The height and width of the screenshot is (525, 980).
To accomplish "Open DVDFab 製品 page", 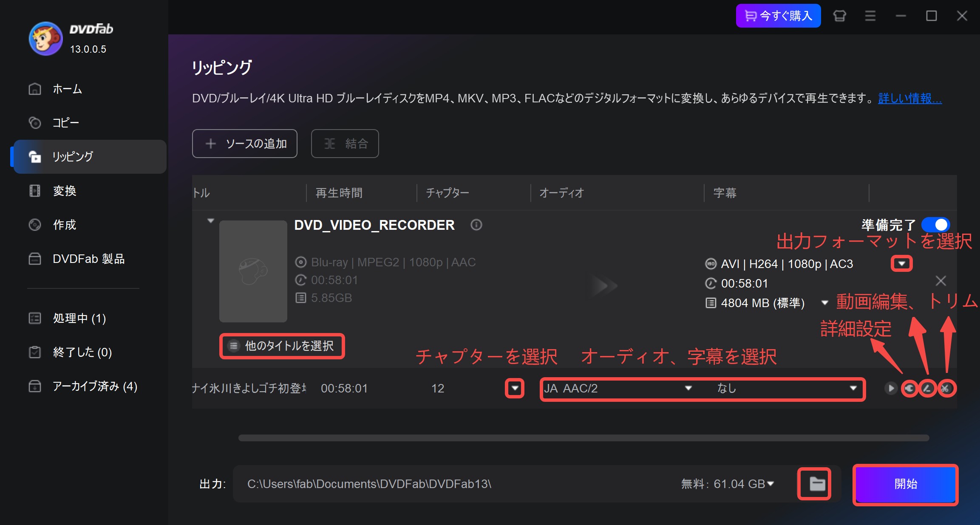I will point(88,259).
